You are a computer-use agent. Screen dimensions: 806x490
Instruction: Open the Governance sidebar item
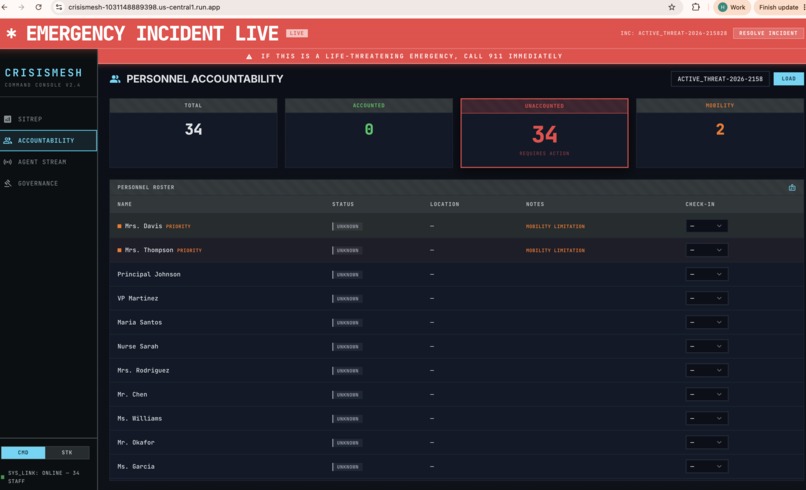click(x=48, y=184)
